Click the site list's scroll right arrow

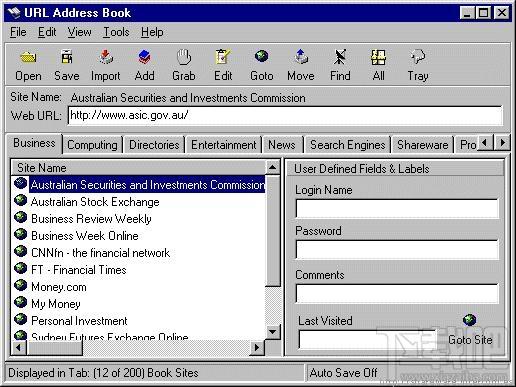pos(257,348)
